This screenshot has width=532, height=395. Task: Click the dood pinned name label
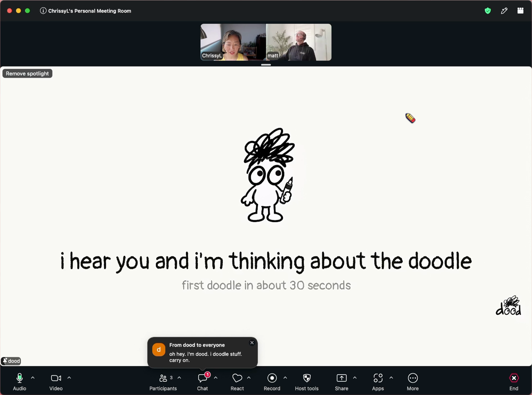[x=11, y=361]
